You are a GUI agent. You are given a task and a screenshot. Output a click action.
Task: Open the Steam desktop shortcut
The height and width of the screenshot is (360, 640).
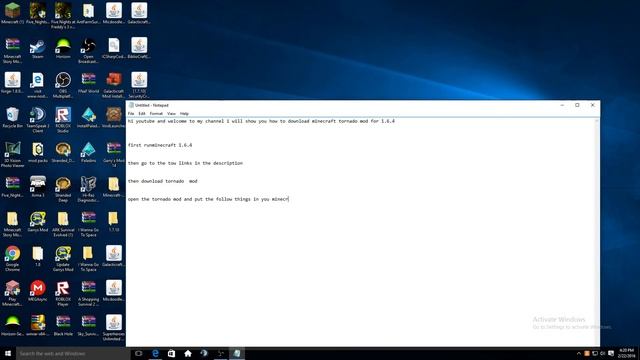pyautogui.click(x=38, y=48)
